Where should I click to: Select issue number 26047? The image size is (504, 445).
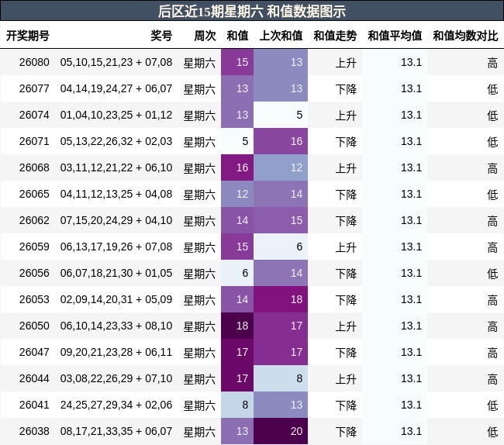click(34, 352)
